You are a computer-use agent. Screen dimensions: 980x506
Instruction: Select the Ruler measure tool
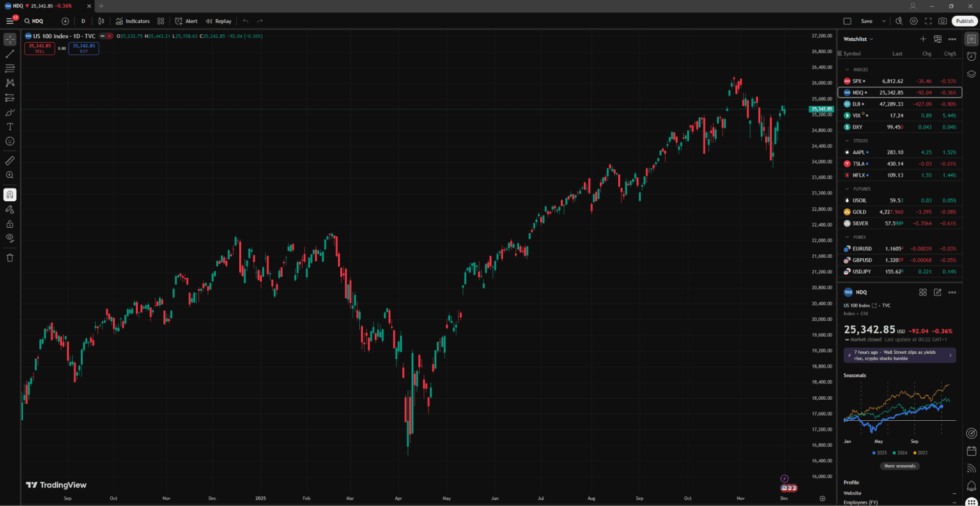(10, 160)
